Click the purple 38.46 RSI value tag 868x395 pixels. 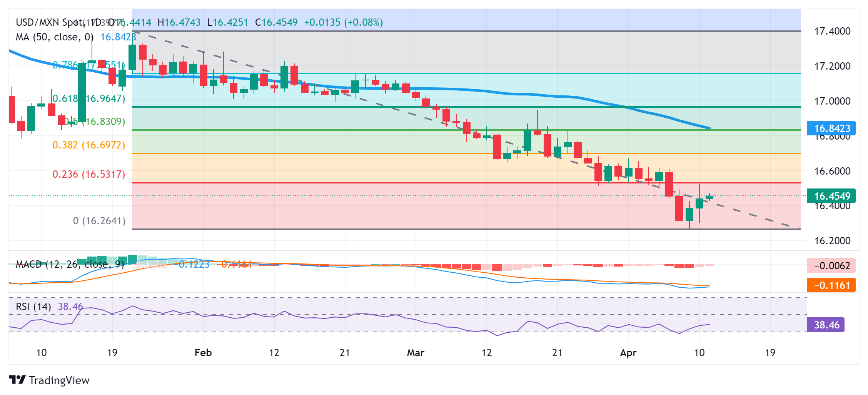coord(826,325)
